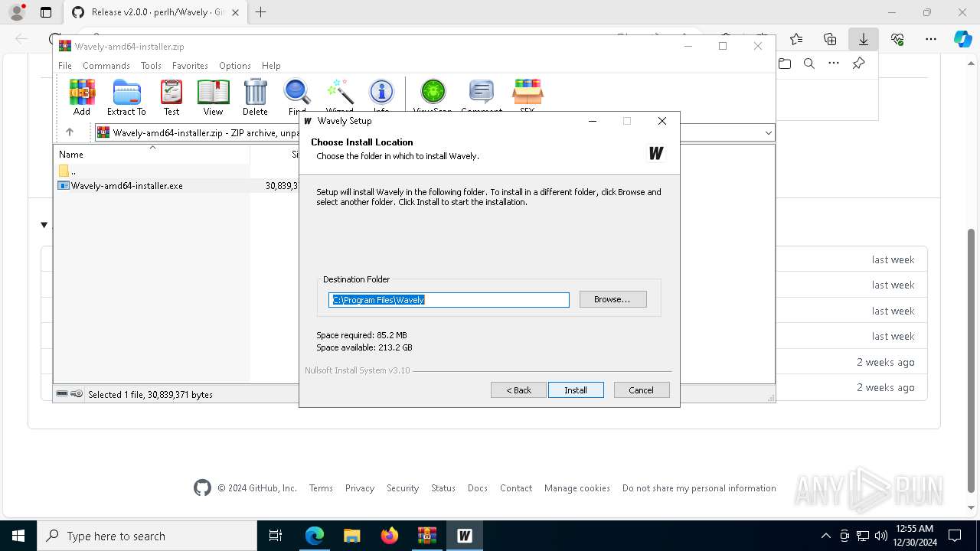
Task: Open the Docs footer link
Action: 478,488
